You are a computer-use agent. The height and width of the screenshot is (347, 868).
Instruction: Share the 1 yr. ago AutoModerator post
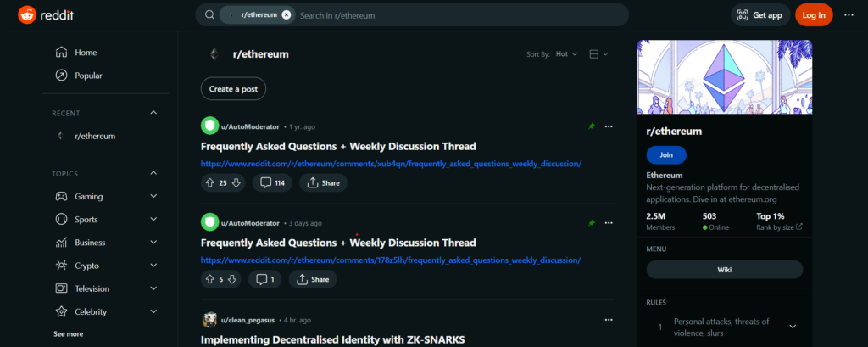pyautogui.click(x=323, y=183)
